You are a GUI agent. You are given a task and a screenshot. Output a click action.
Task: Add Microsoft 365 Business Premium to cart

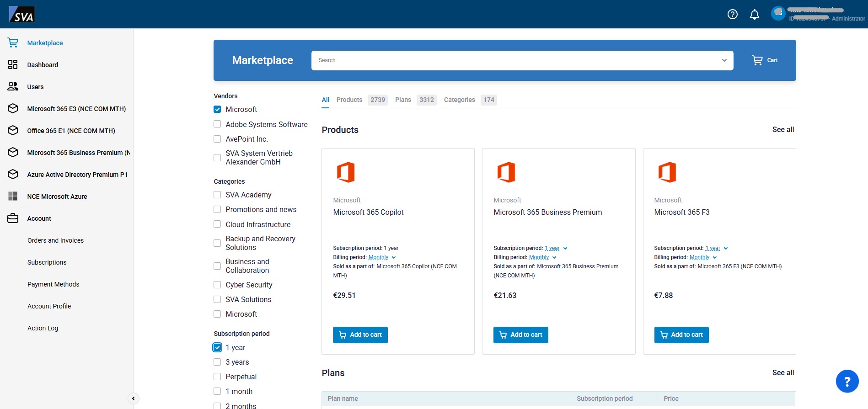520,335
